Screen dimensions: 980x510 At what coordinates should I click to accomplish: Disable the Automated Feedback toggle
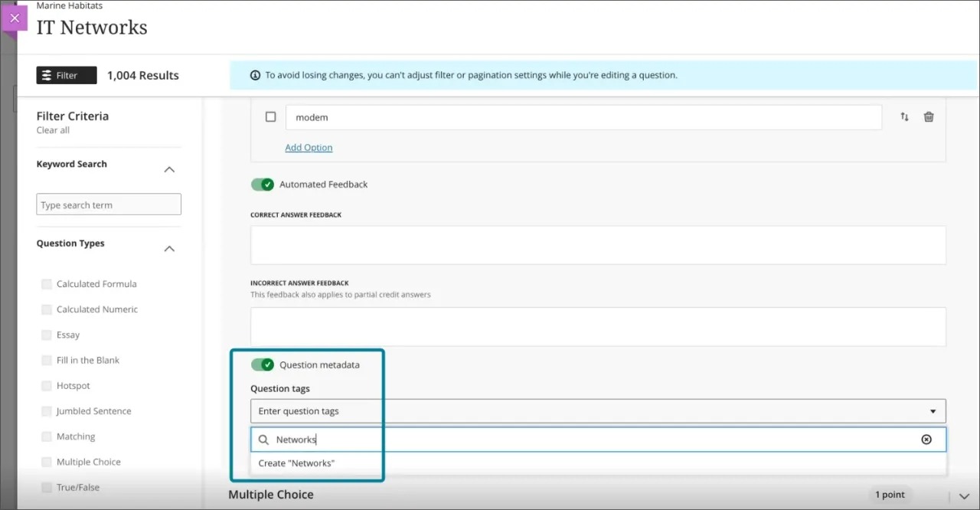(x=263, y=184)
